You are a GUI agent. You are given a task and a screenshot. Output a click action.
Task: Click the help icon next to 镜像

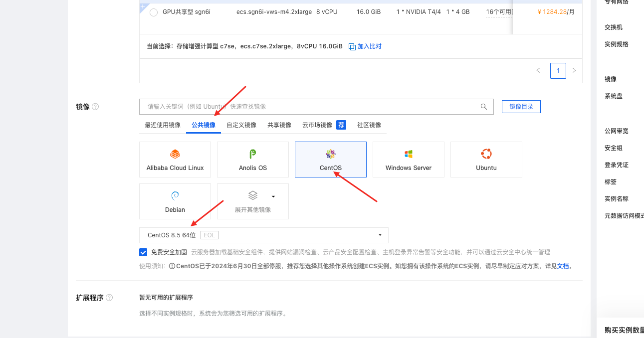pyautogui.click(x=95, y=107)
